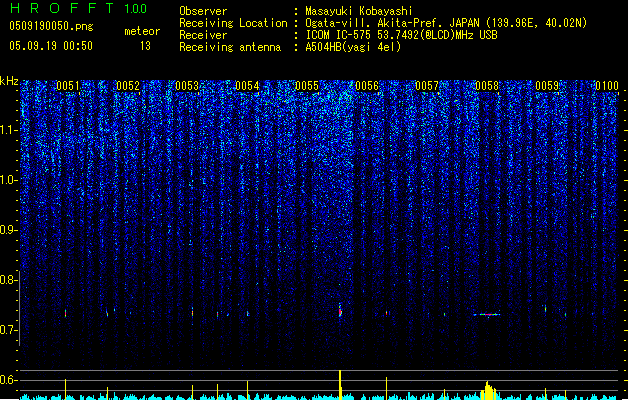Image resolution: width=629 pixels, height=400 pixels.
Task: Click the 0057 time marker
Action: pos(427,86)
